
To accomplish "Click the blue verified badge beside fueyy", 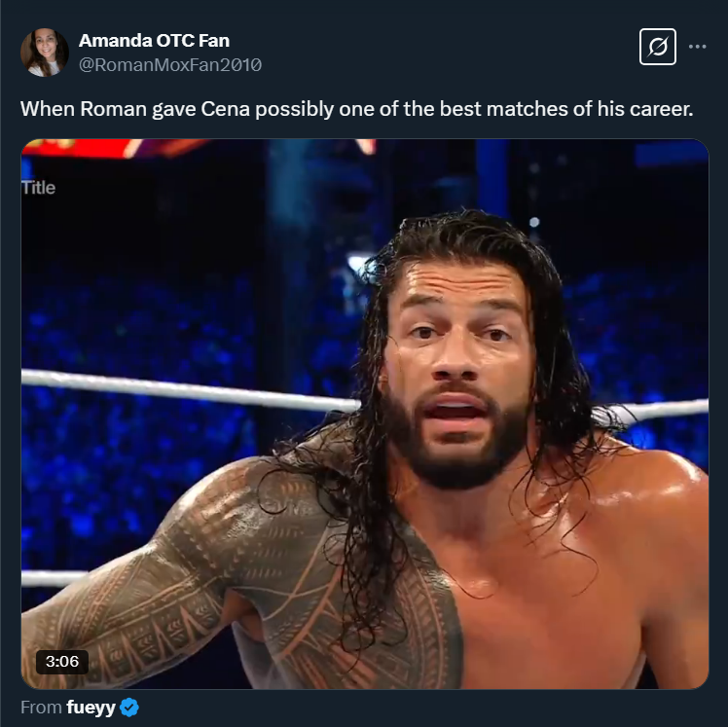I will point(129,708).
